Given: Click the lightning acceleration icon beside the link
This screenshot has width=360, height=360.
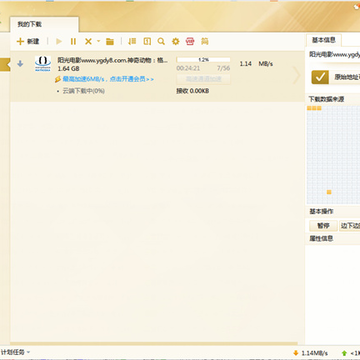Looking at the screenshot, I should [x=58, y=79].
